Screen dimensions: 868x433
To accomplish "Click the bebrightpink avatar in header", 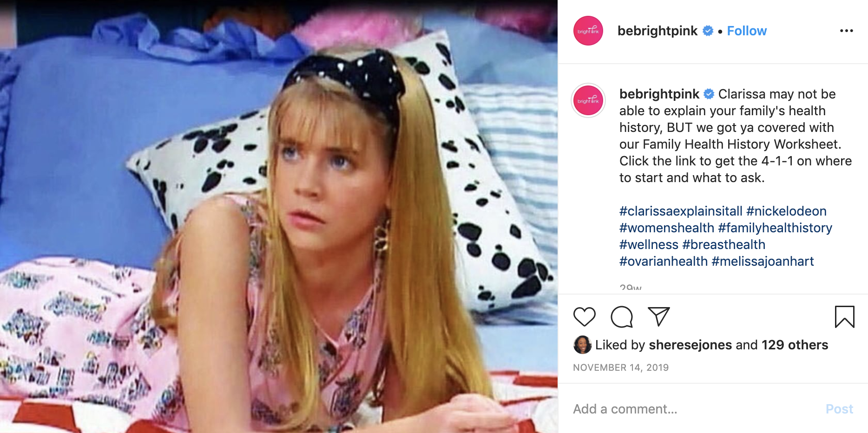I will pos(588,31).
